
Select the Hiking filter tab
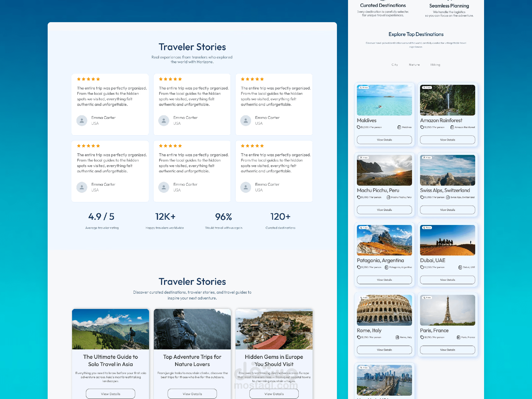(x=435, y=65)
